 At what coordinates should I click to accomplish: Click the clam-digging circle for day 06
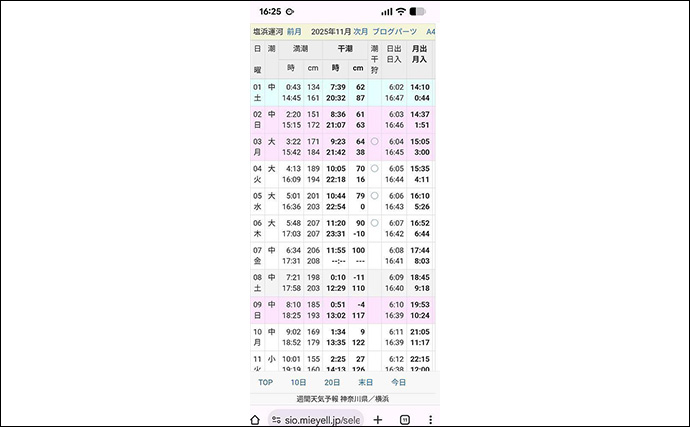point(374,223)
